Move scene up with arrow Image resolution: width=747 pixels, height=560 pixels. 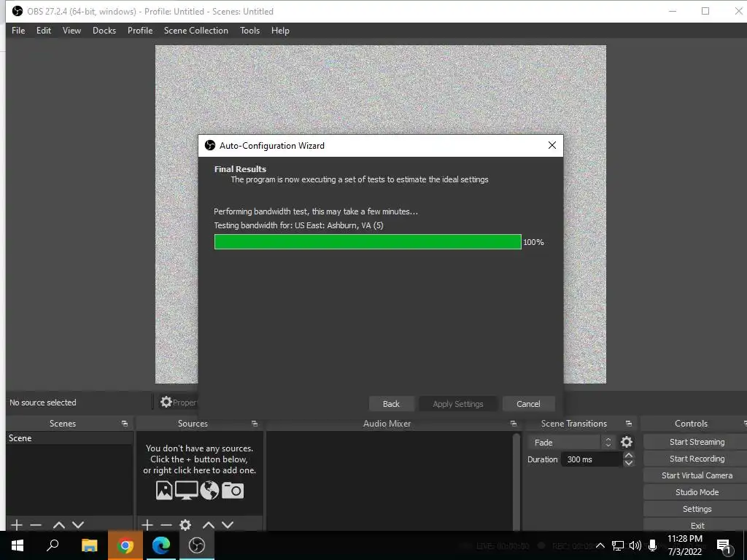pos(59,525)
